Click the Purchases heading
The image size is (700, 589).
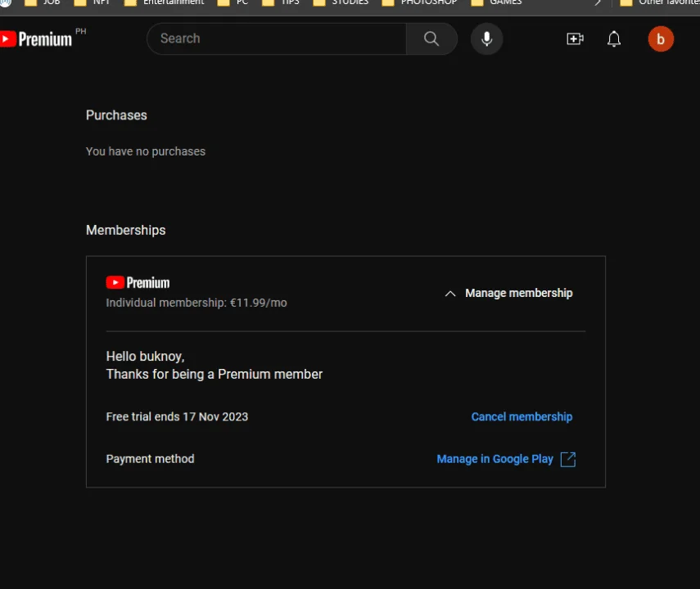click(116, 115)
